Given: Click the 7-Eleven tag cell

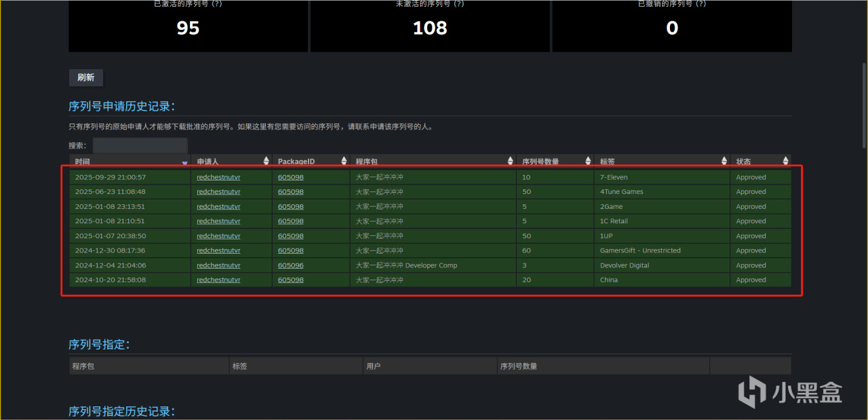Looking at the screenshot, I should pos(662,177).
